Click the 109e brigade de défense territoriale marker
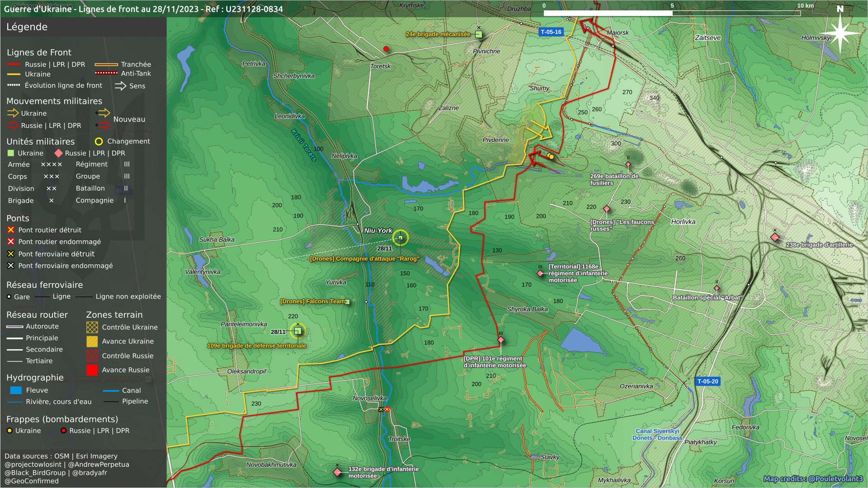 [x=297, y=332]
